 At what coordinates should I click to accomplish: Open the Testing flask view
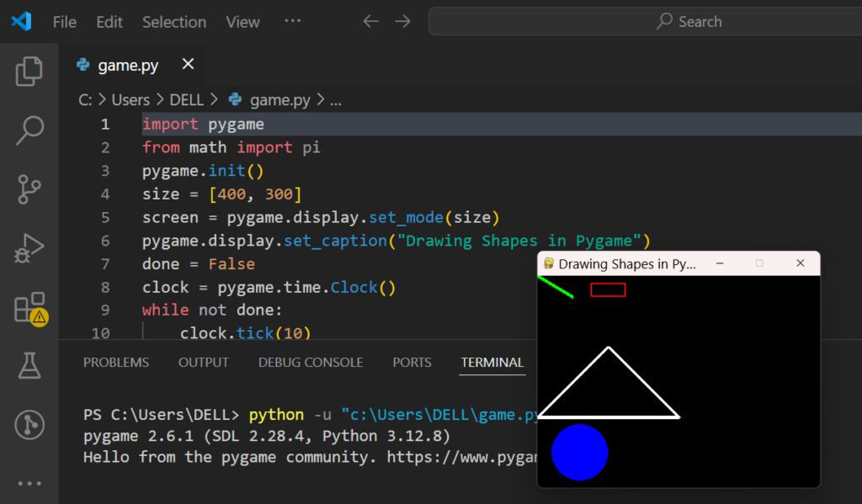[29, 365]
